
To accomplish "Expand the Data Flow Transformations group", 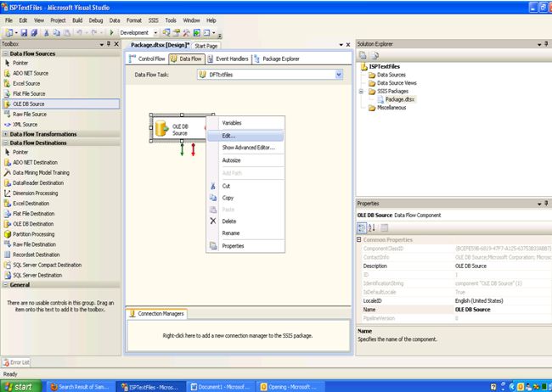I will [6, 134].
